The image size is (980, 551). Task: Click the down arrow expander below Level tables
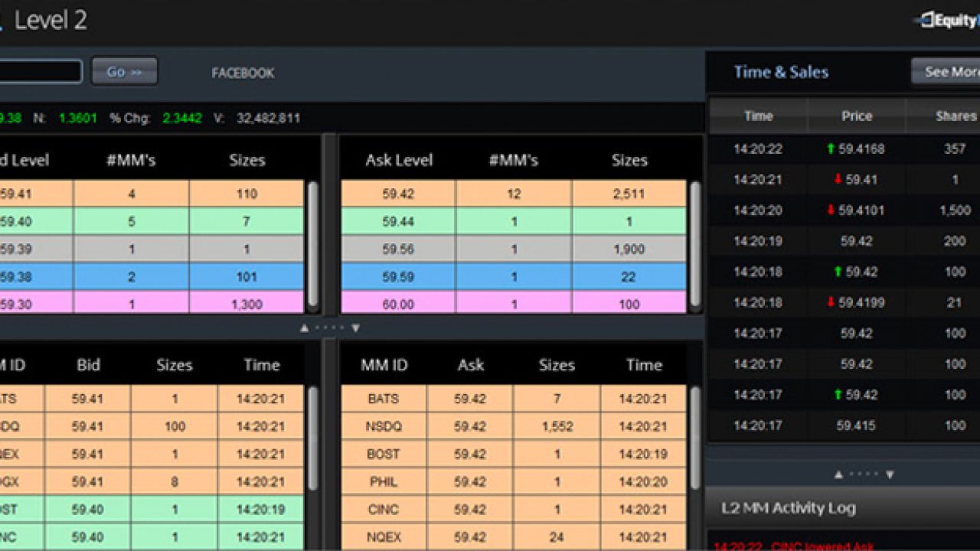355,328
